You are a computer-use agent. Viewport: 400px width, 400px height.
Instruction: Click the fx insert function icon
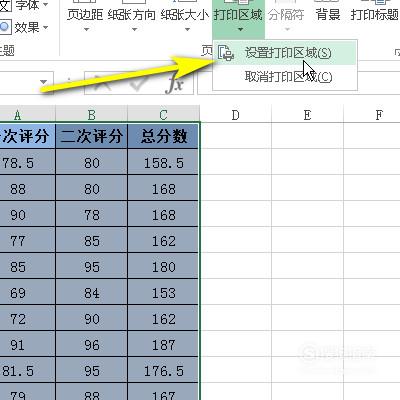(175, 84)
